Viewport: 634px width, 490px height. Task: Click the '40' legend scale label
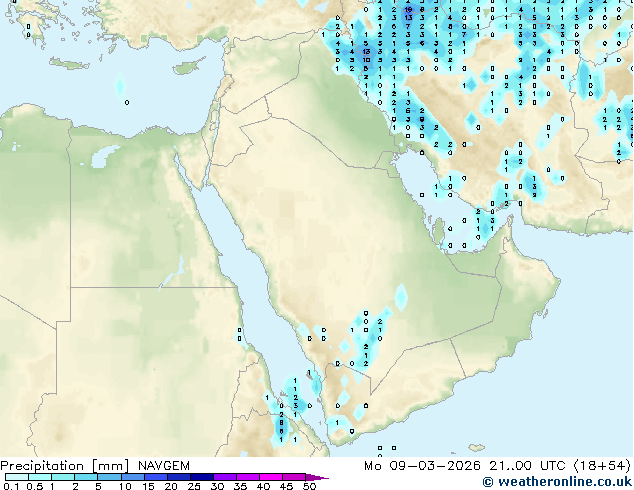[x=263, y=486]
